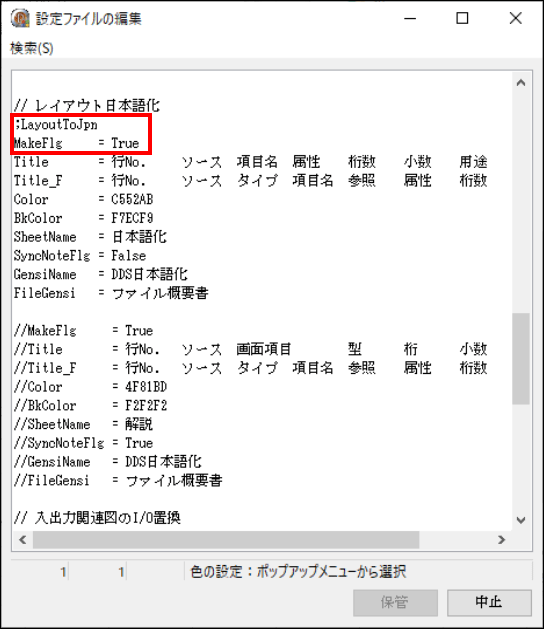The width and height of the screenshot is (544, 629).
Task: Click the commented //Color = 4F81BD line
Action: (x=90, y=387)
